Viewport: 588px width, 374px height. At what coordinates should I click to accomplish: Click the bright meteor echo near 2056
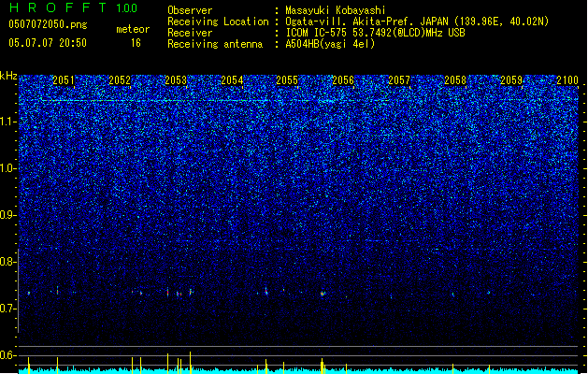323,294
